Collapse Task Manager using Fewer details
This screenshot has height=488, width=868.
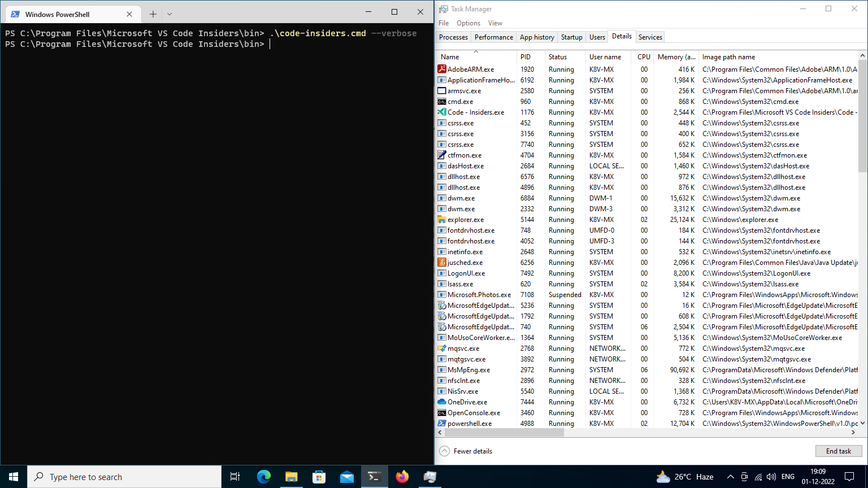click(472, 451)
